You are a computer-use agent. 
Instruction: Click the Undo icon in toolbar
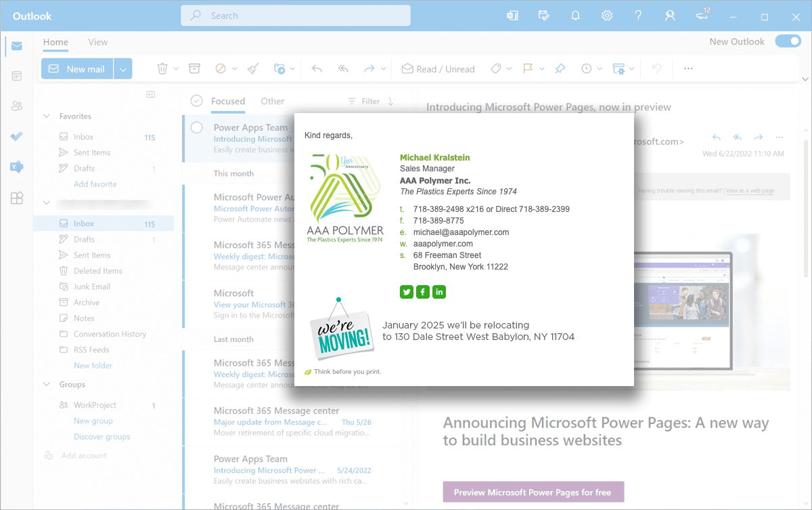tap(656, 68)
